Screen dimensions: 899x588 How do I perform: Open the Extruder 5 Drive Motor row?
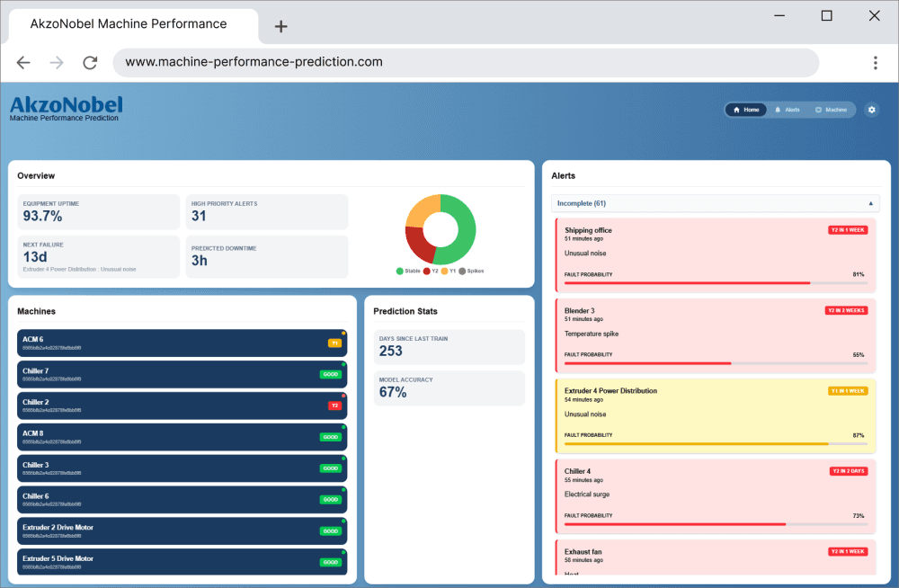(x=182, y=562)
